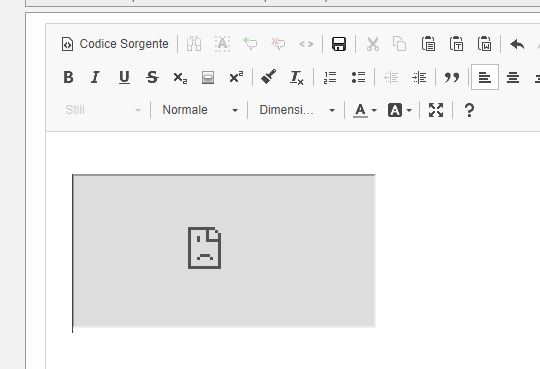Click the Remove Format icon
The width and height of the screenshot is (540, 369).
(x=297, y=77)
